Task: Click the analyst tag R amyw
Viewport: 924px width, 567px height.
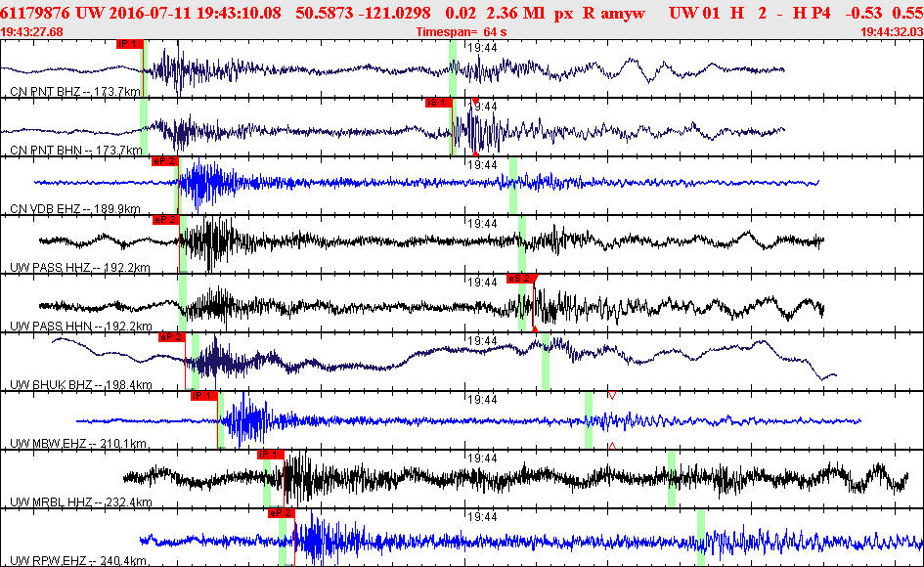Action: tap(613, 13)
